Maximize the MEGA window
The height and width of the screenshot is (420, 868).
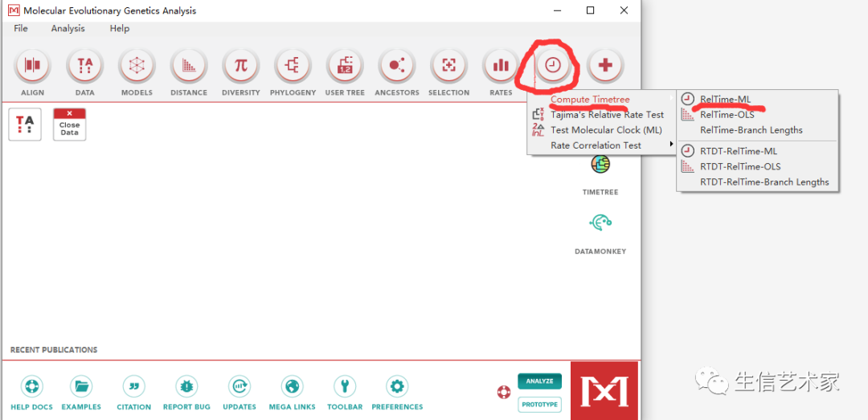pyautogui.click(x=591, y=10)
